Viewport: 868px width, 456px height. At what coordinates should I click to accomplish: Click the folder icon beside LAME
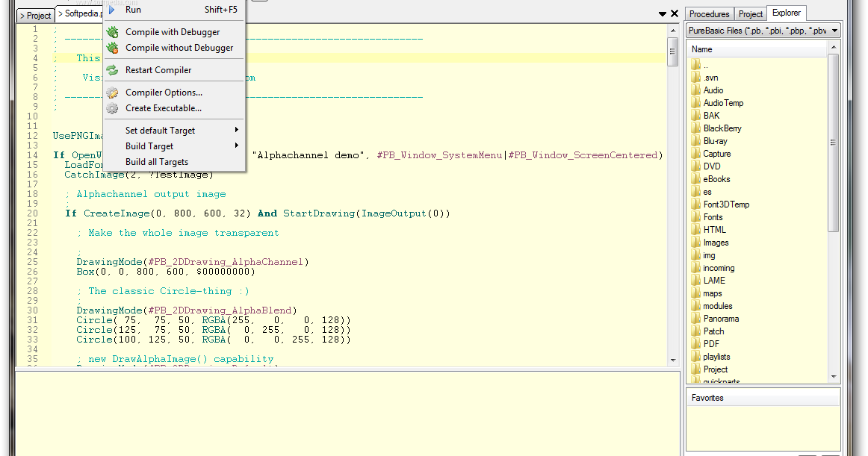pos(696,281)
